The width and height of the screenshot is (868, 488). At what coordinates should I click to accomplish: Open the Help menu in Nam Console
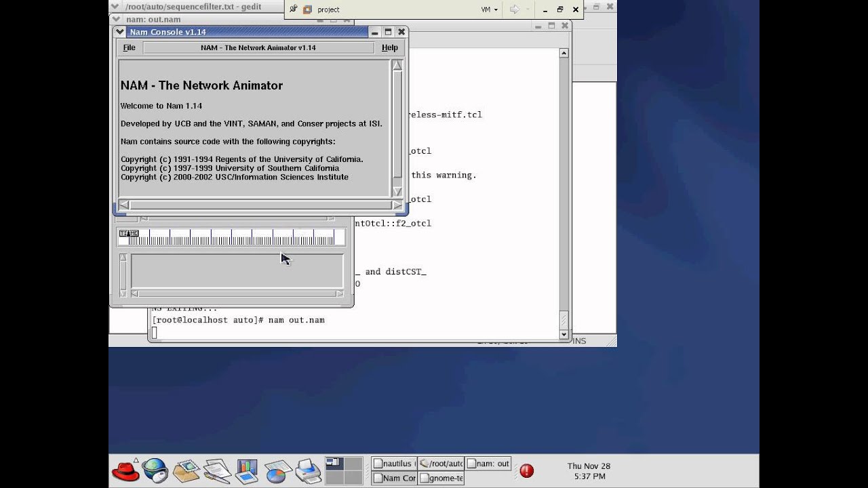(x=390, y=47)
